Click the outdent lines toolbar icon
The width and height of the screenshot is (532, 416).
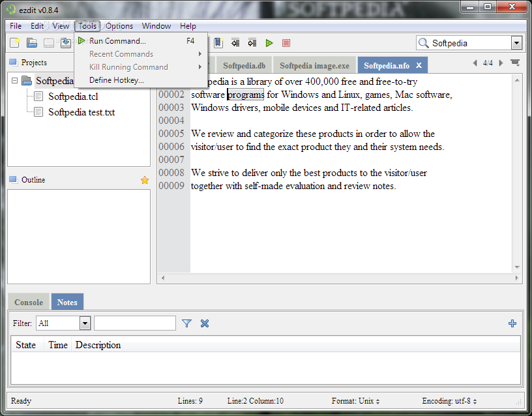tap(235, 43)
